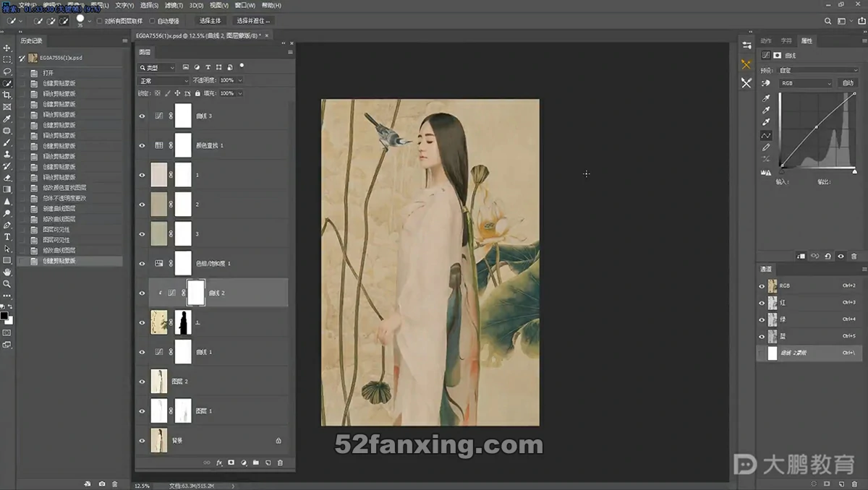Viewport: 868px width, 490px height.
Task: Toggle visibility of 色相/饱和度 1 layer
Action: tap(142, 264)
